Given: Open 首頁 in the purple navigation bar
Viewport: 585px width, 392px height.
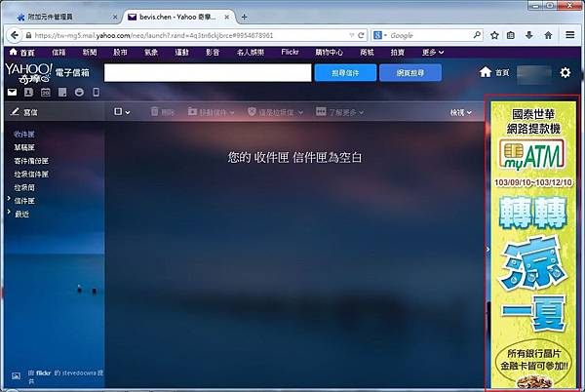Looking at the screenshot, I should point(21,53).
